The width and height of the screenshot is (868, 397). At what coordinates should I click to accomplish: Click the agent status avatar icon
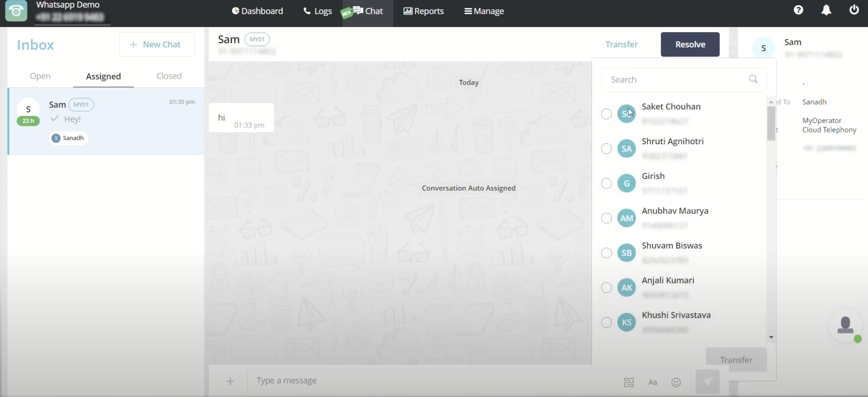(845, 325)
